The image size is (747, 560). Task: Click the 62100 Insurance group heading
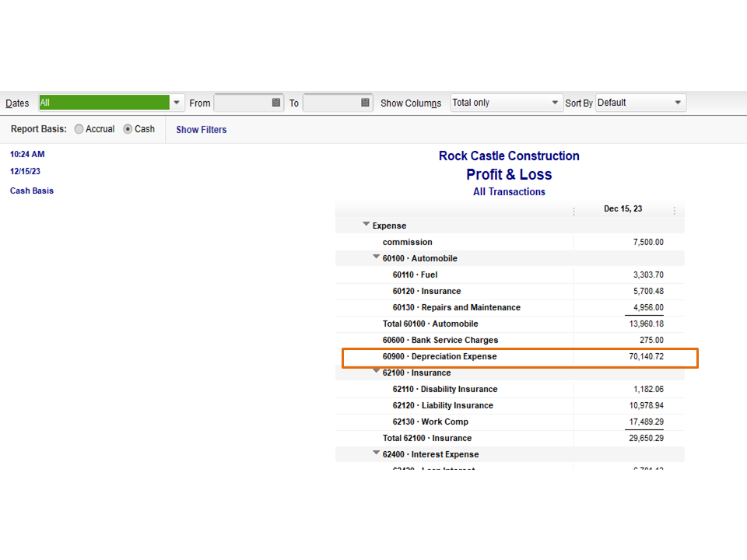(416, 373)
